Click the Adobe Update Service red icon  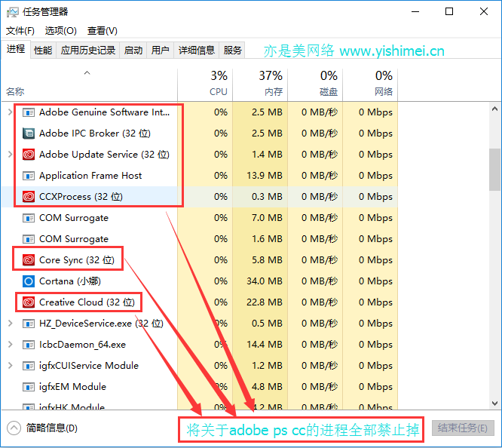29,155
